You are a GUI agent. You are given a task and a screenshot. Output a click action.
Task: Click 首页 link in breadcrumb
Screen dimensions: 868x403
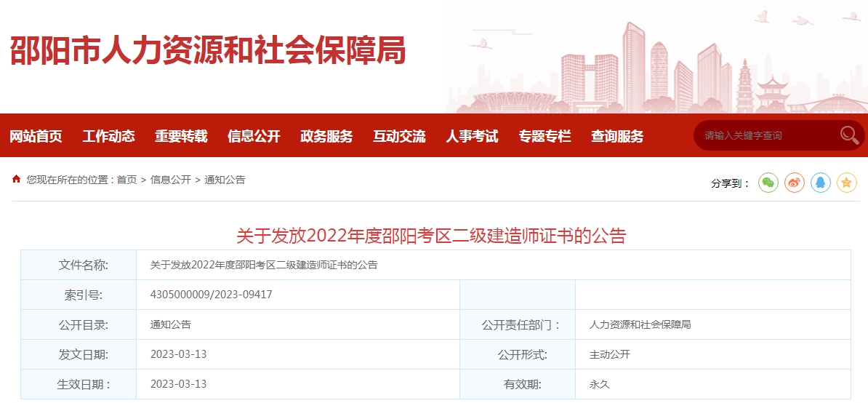(x=126, y=180)
